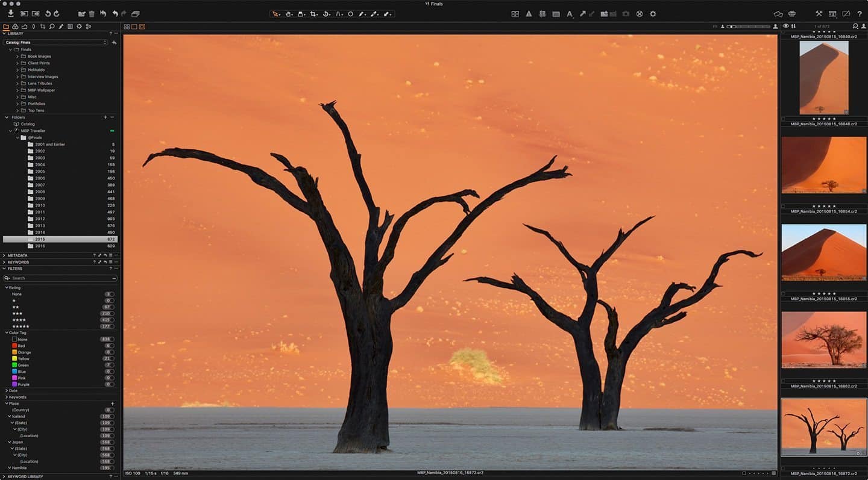Image resolution: width=868 pixels, height=480 pixels.
Task: Open the Portfolios album
Action: tap(36, 104)
